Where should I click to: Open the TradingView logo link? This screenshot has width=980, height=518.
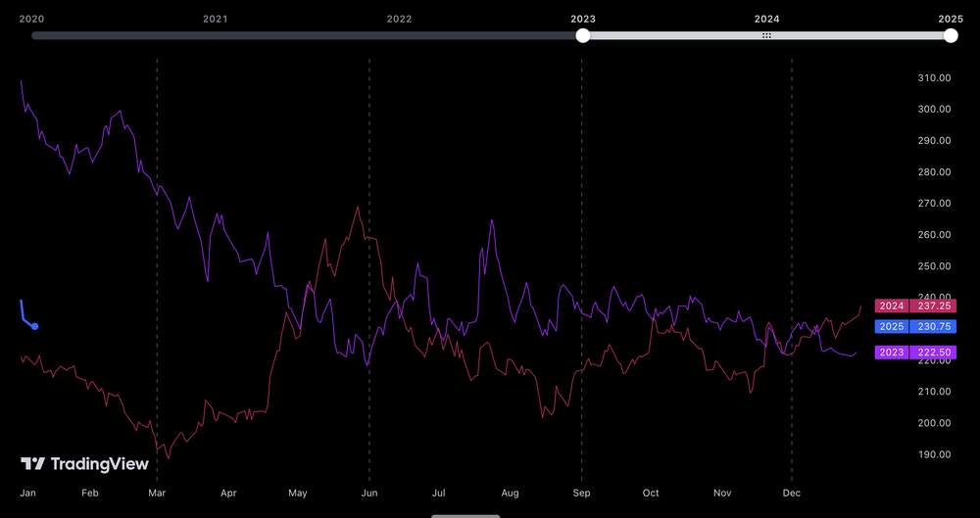click(85, 463)
